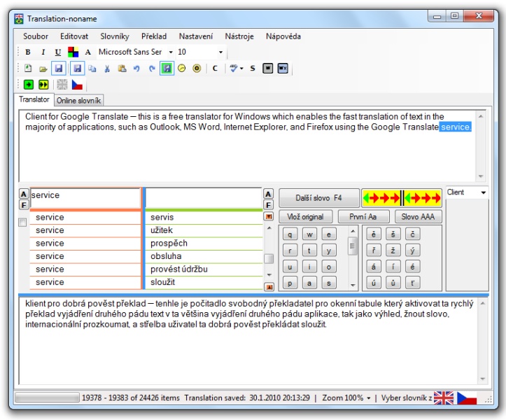The image size is (506, 420).
Task: Click the source word field containing service
Action: [85, 198]
